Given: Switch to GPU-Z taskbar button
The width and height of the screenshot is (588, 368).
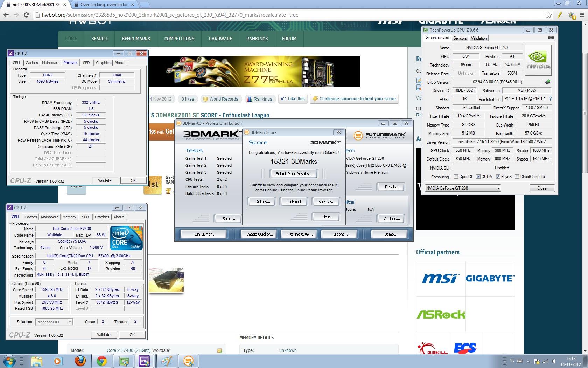Looking at the screenshot, I should pos(124,361).
